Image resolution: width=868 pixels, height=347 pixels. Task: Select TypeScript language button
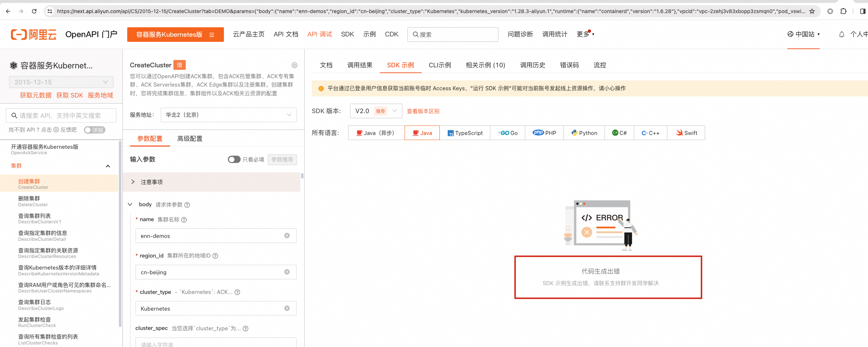pos(465,133)
